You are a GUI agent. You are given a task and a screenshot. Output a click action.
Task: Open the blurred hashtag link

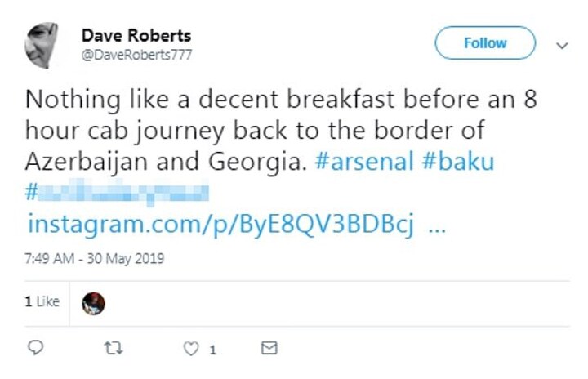pyautogui.click(x=117, y=194)
